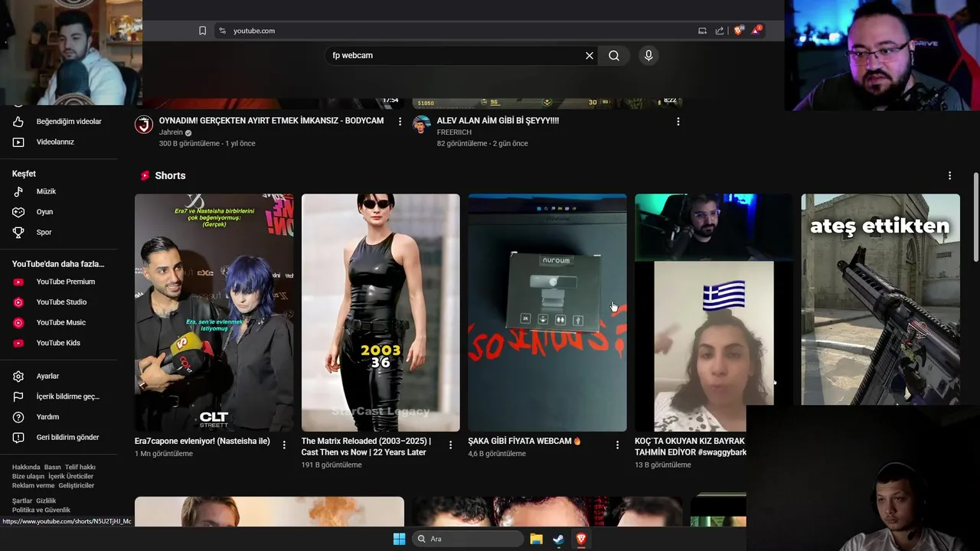Click the Geri bildirim gönder icon
Viewport: 980px width, 551px height.
(18, 437)
